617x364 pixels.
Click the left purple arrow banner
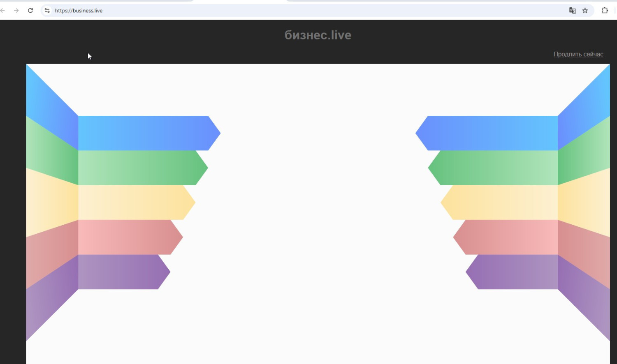(x=119, y=272)
